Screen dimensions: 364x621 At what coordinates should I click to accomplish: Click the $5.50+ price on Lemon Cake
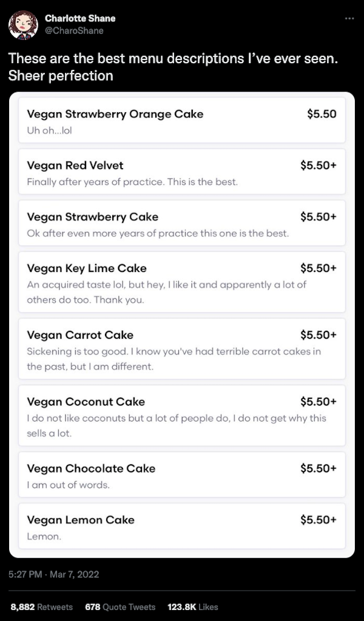318,520
